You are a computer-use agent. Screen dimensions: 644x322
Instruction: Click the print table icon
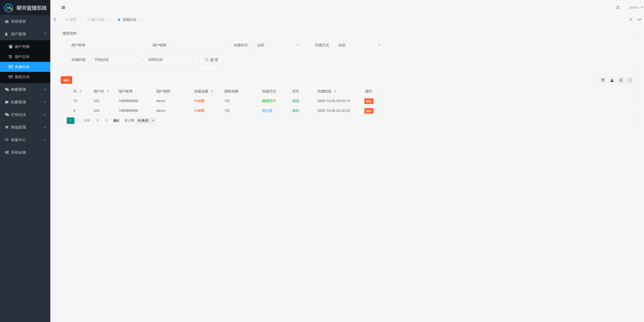621,80
